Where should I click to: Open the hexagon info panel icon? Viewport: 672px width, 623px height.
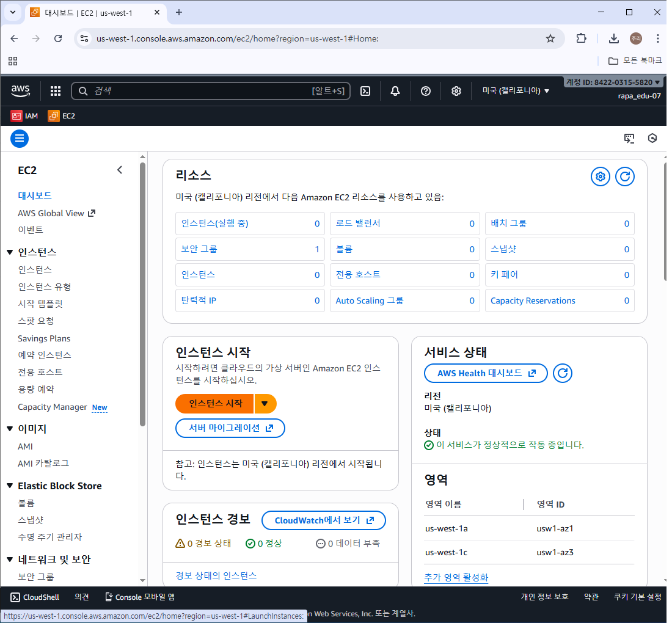[652, 138]
